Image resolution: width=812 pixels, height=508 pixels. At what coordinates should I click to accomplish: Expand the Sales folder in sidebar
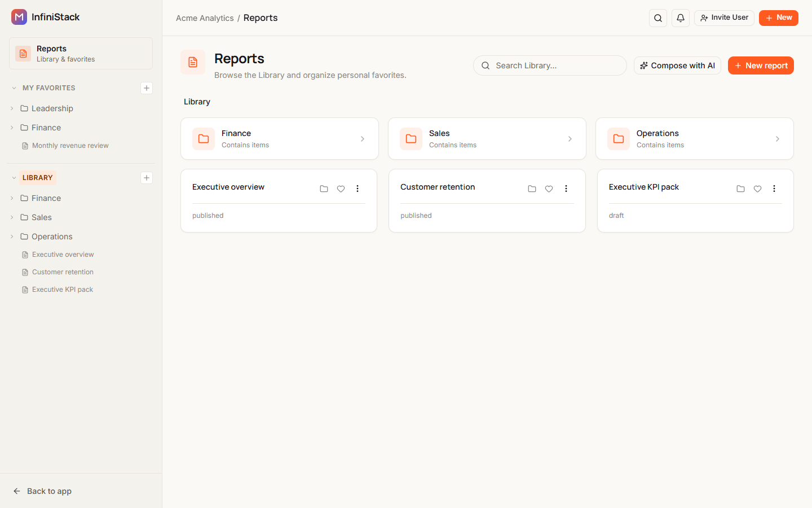12,217
